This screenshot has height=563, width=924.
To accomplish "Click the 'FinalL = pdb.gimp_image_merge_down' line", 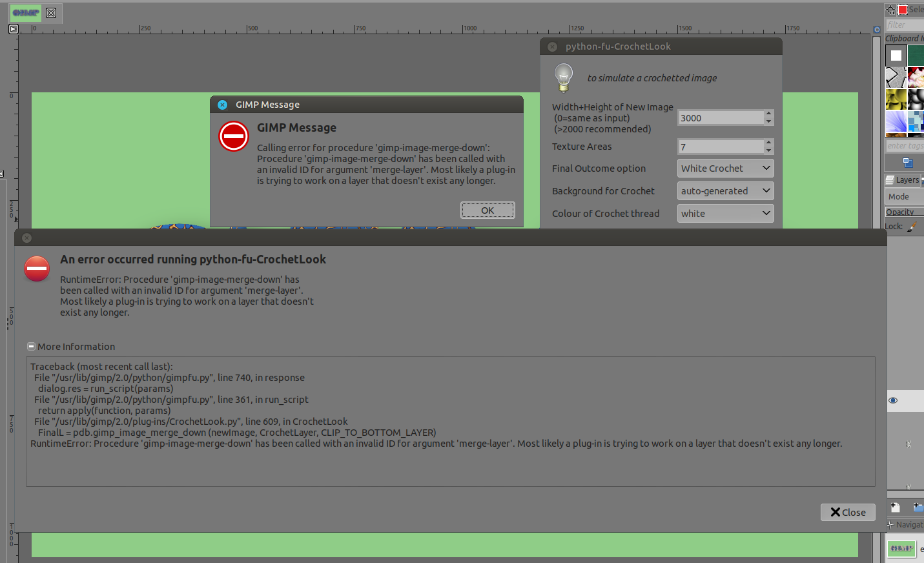I will pos(237,433).
